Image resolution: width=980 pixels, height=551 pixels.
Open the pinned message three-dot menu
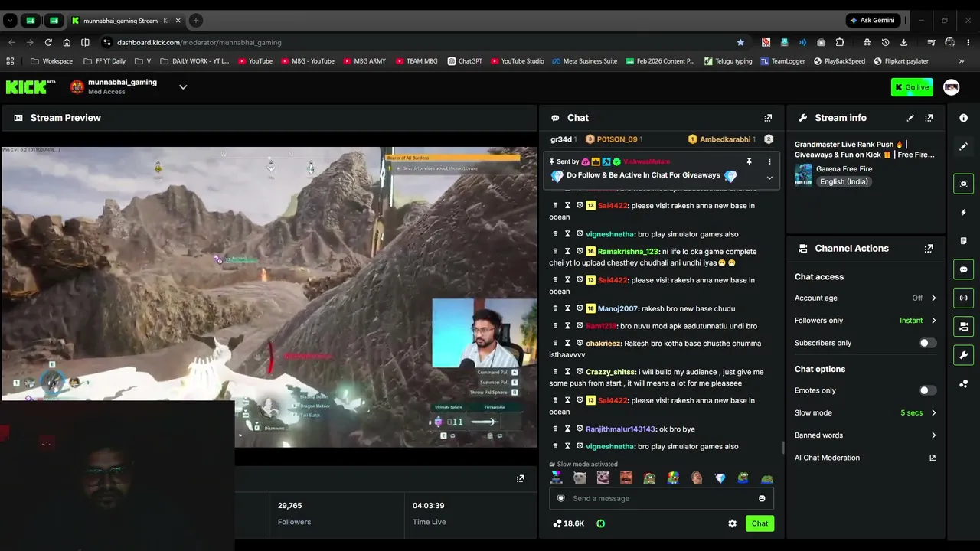pos(769,161)
